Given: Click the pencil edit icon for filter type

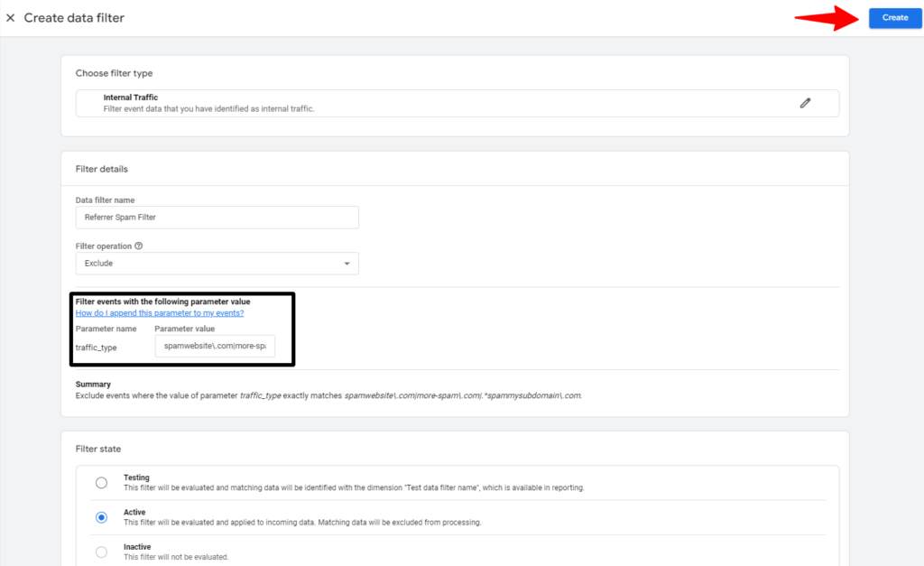Looking at the screenshot, I should [x=805, y=103].
